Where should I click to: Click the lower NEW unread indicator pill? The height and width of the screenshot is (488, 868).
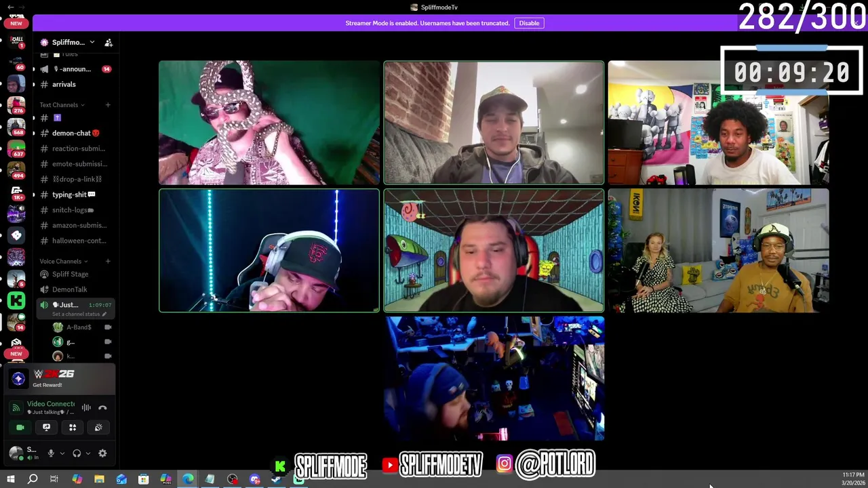(16, 354)
